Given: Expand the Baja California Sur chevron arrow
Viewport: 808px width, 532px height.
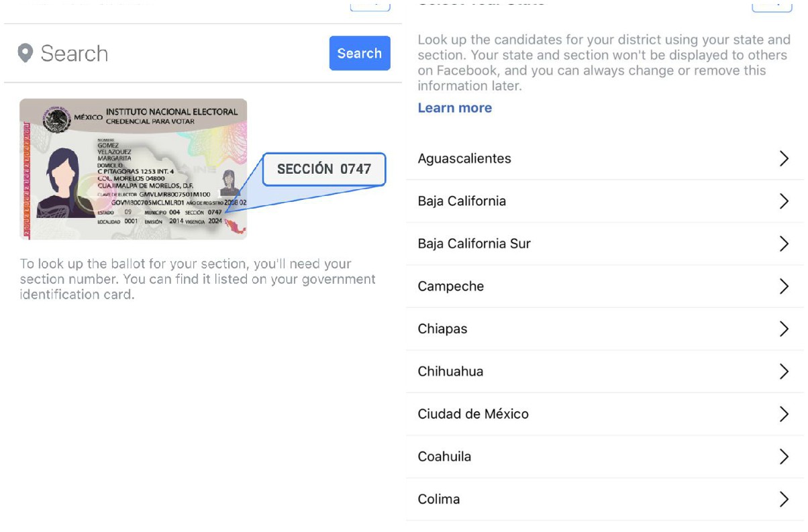Looking at the screenshot, I should (783, 244).
